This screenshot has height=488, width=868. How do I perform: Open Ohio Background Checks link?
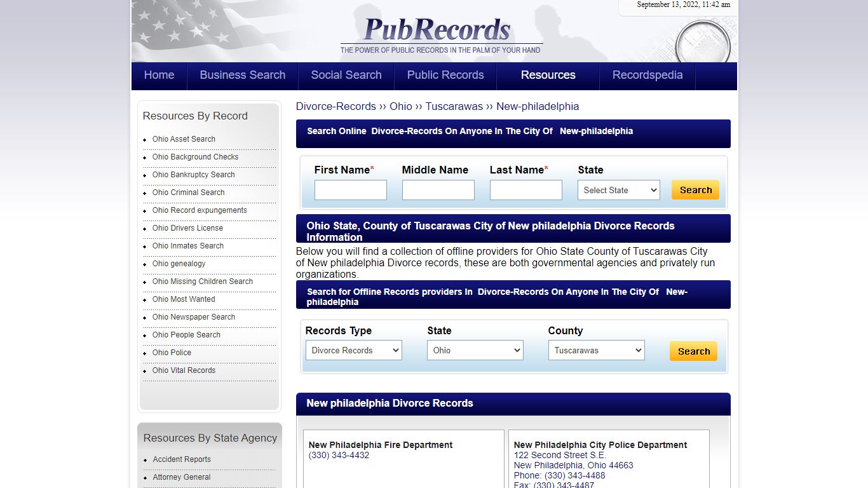[196, 157]
